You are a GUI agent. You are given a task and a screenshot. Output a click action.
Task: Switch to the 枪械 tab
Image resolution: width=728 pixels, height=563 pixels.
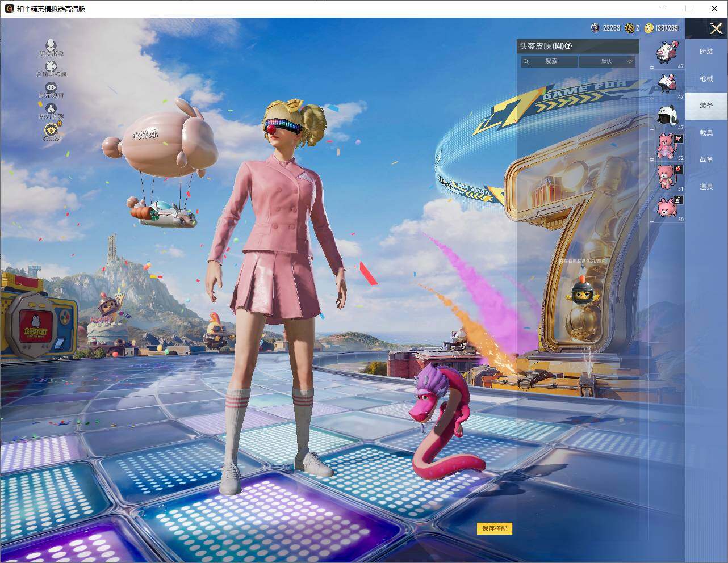click(x=706, y=79)
